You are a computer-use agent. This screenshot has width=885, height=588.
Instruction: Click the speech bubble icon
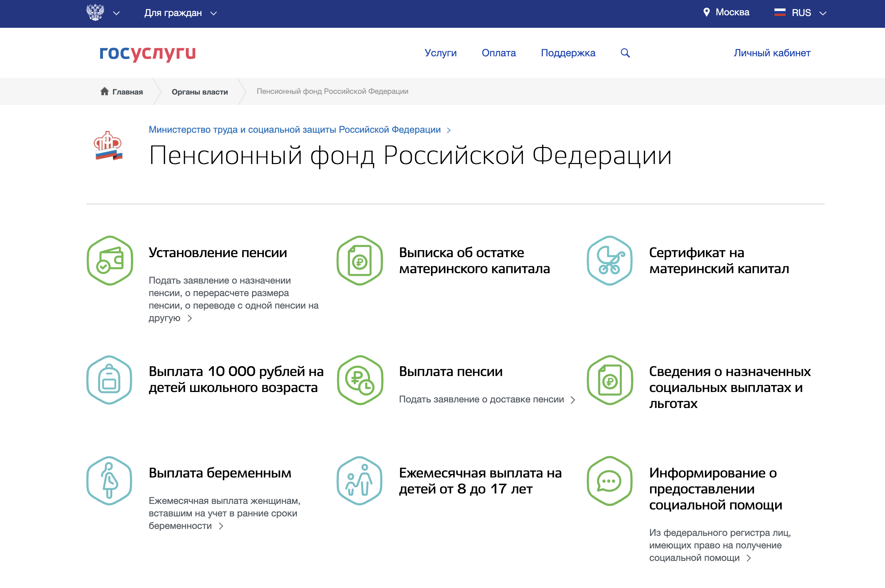(x=610, y=481)
